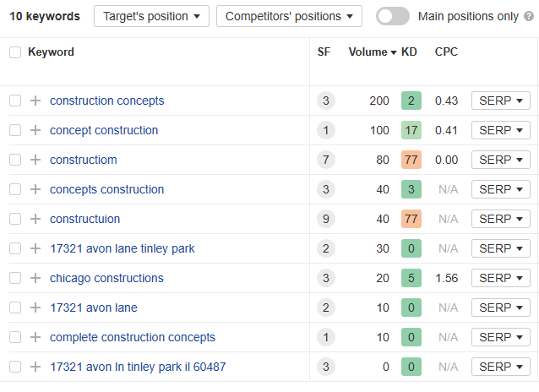
Task: Toggle Main positions only switch
Action: tap(393, 16)
